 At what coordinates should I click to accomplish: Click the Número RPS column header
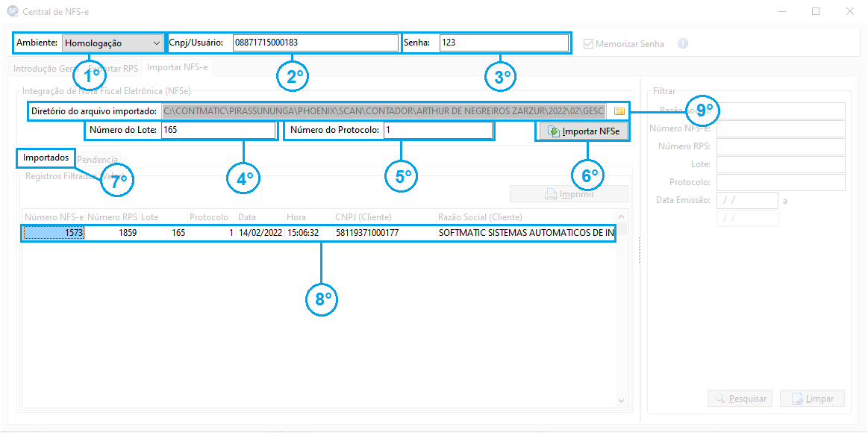pos(113,216)
